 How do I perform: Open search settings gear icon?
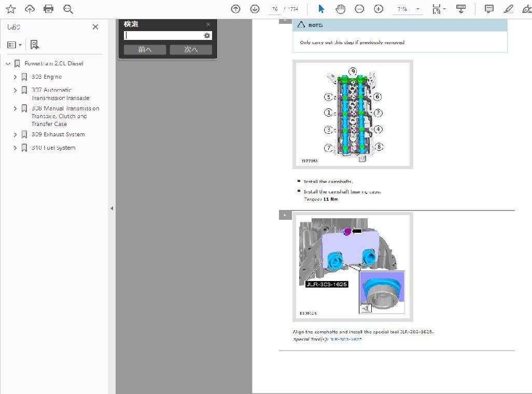tap(207, 35)
